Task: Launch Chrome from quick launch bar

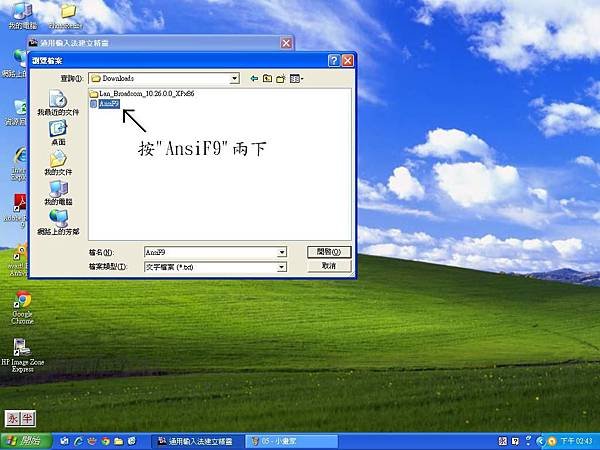Action: coord(105,441)
